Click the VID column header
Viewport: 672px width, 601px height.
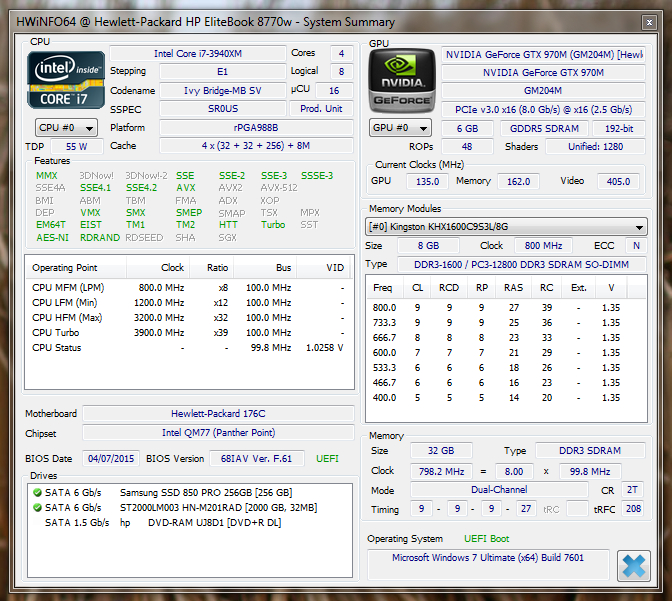324,268
